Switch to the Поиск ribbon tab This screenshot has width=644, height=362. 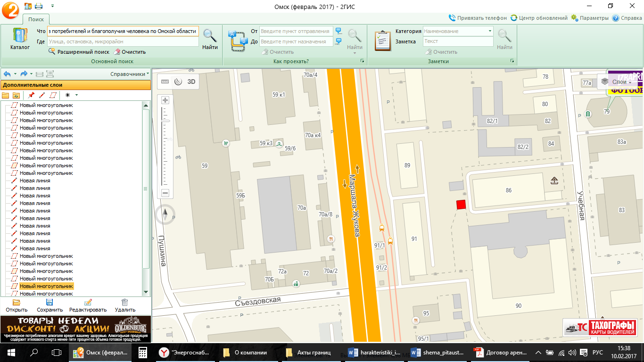[x=36, y=19]
